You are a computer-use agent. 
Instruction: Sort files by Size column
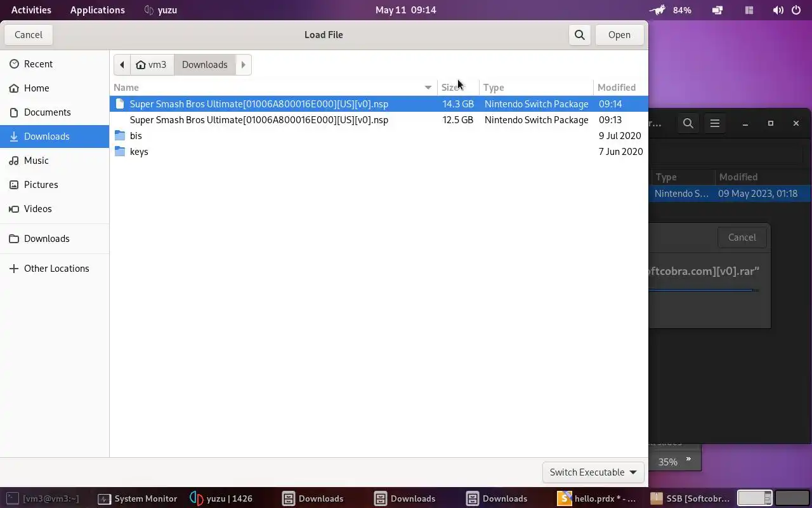pyautogui.click(x=458, y=88)
